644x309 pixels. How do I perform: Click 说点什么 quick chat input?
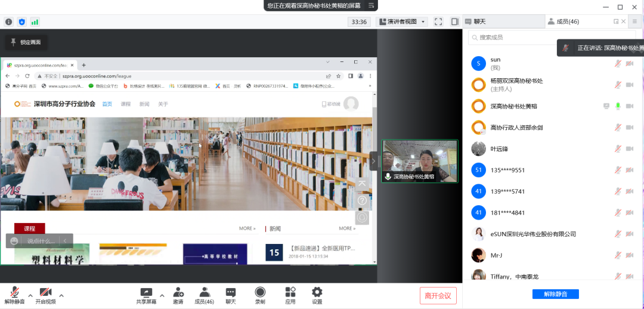[41, 241]
